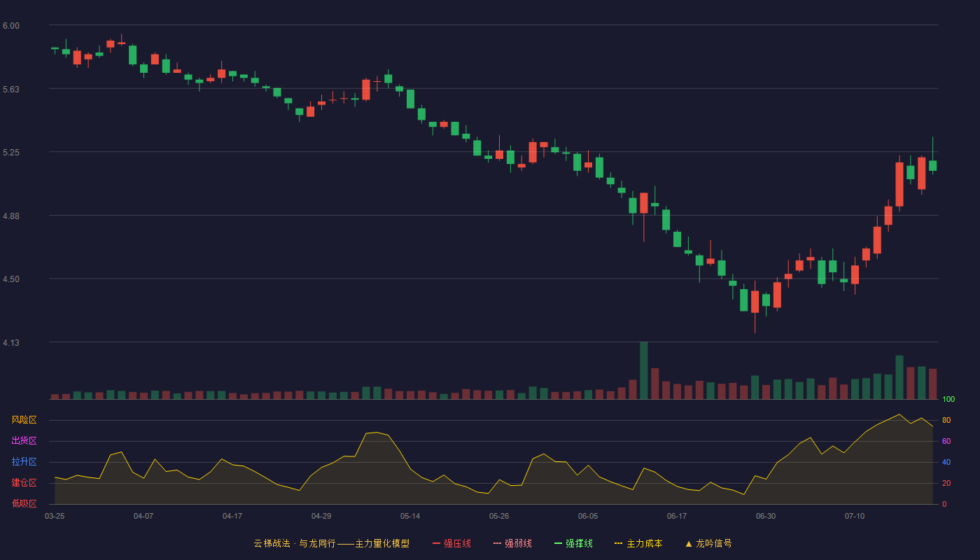
Task: Click the 04-07 date axis label
Action: click(x=143, y=516)
